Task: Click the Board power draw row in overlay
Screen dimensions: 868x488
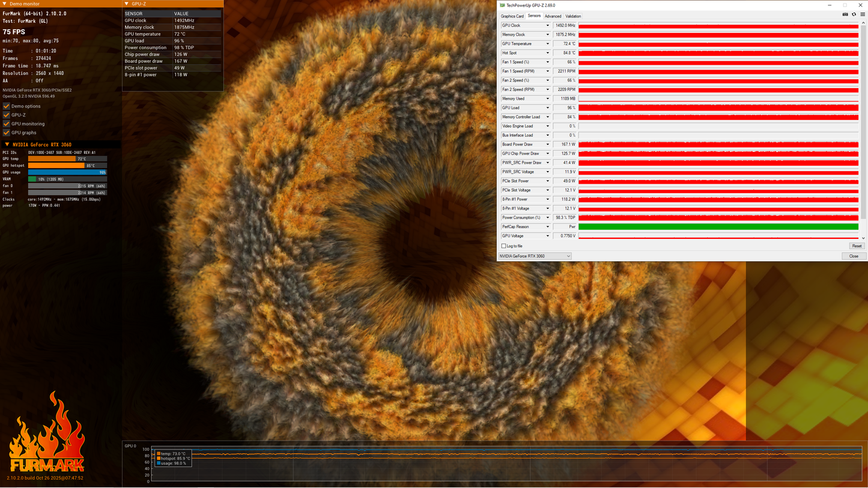Action: click(x=173, y=61)
